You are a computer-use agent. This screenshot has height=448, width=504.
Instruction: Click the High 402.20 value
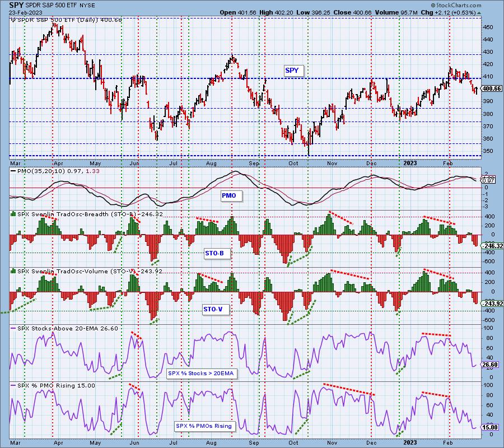(x=277, y=12)
